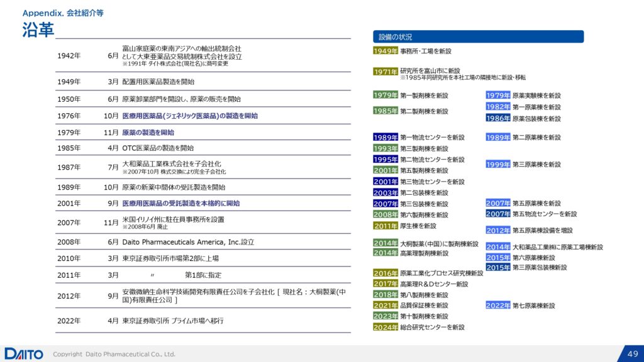
Task: Click the bold "原薬の製造を開始" entry
Action: click(148, 133)
